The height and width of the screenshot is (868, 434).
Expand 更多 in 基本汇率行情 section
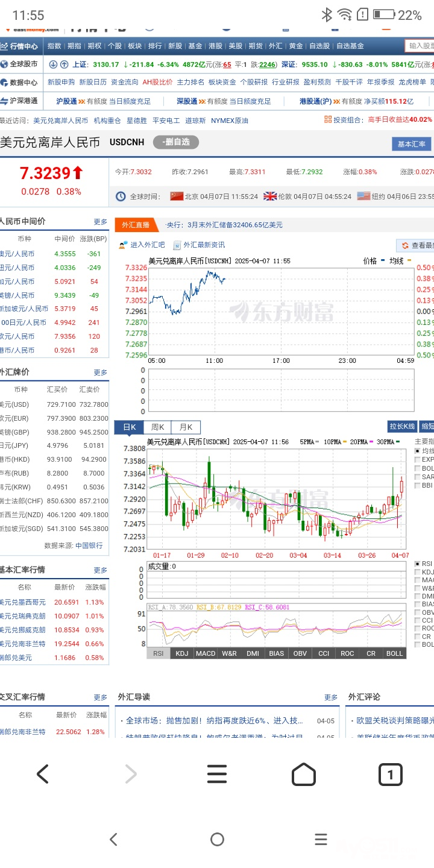[x=100, y=570]
